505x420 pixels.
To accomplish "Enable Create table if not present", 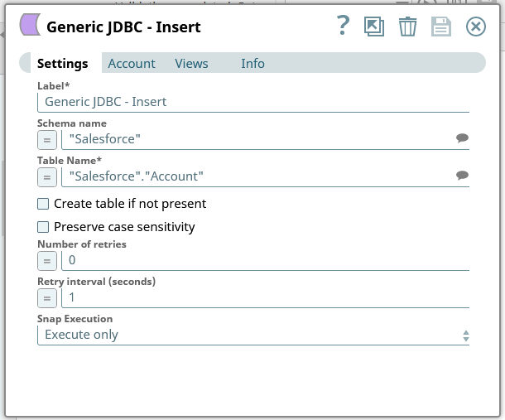I will (43, 204).
